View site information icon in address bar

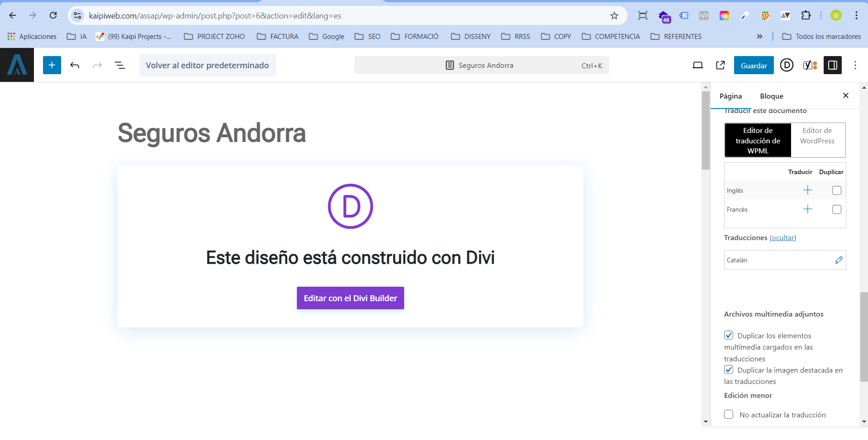point(77,16)
